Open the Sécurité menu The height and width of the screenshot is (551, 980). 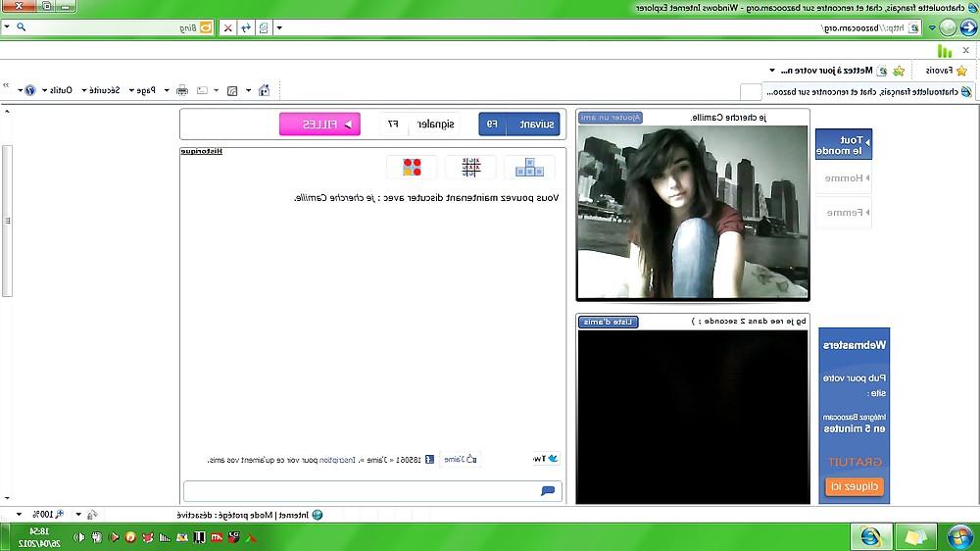click(101, 90)
